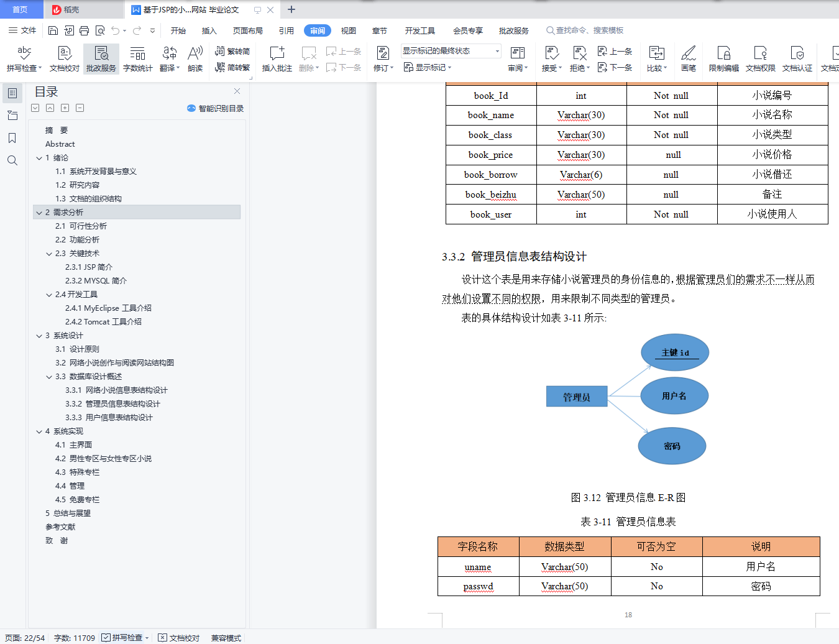Collapse the '2.3 关键技术' outline node
The image size is (839, 644).
[x=49, y=254]
